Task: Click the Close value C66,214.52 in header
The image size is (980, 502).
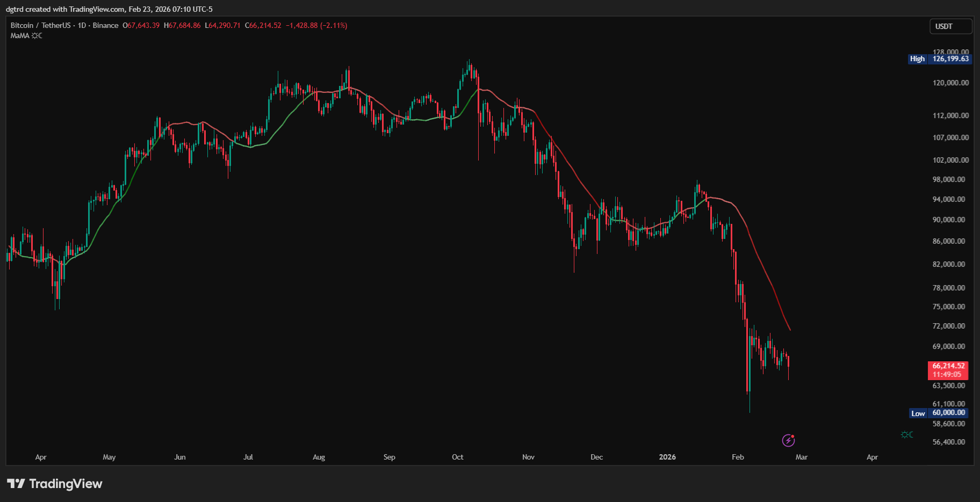Action: pyautogui.click(x=263, y=25)
